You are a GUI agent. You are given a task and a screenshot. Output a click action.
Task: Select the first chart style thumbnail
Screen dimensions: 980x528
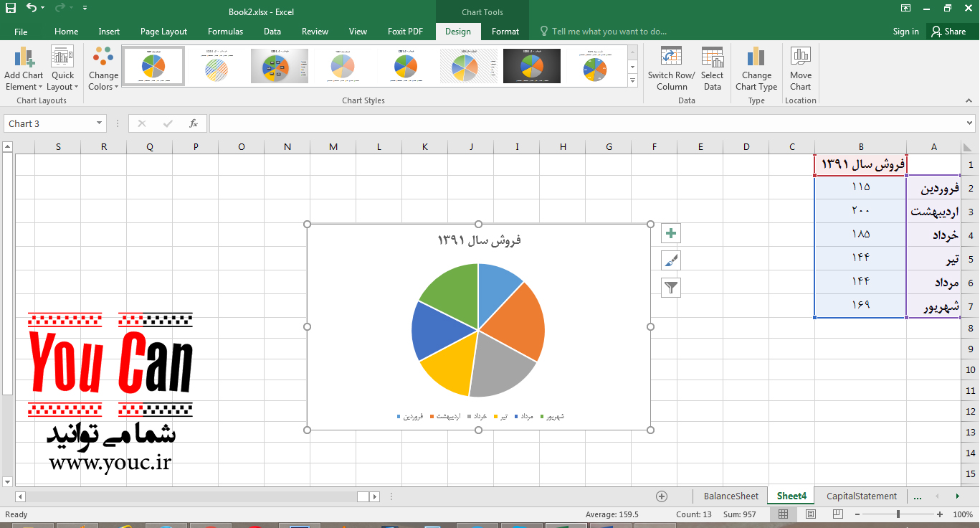point(153,66)
